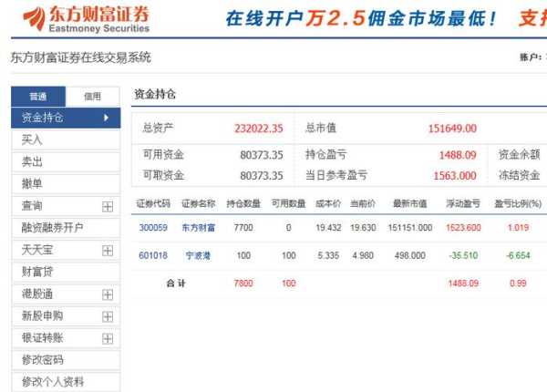
Task: Open 融资融券开户 in the sidebar
Action: [x=53, y=228]
